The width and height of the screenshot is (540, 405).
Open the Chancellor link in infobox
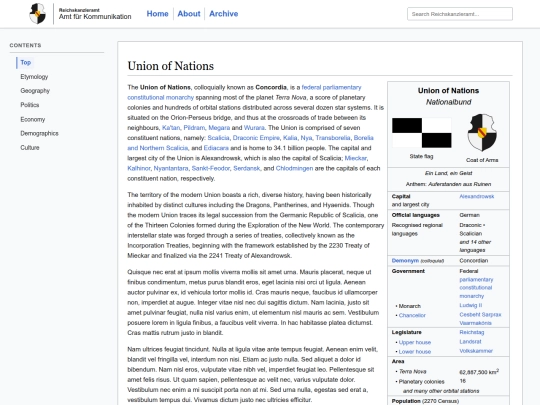click(x=412, y=315)
